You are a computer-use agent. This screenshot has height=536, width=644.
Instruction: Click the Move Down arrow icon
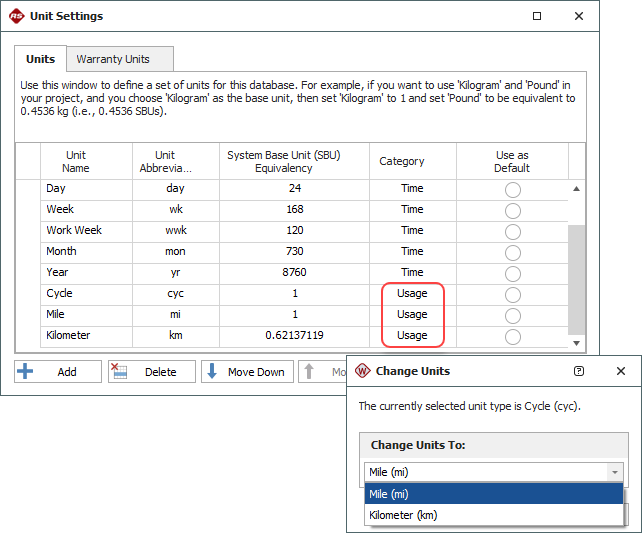click(212, 372)
